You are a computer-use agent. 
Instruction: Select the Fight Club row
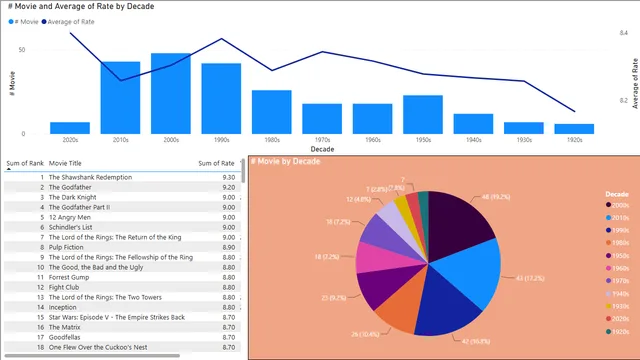click(122, 287)
